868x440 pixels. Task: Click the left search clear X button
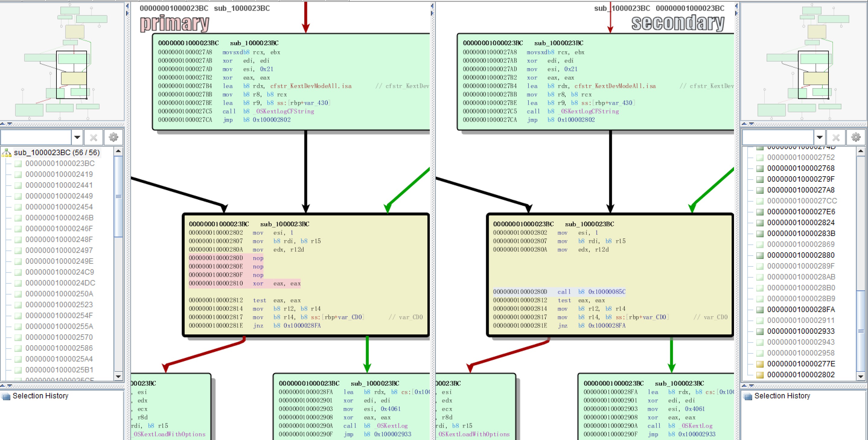pos(94,137)
